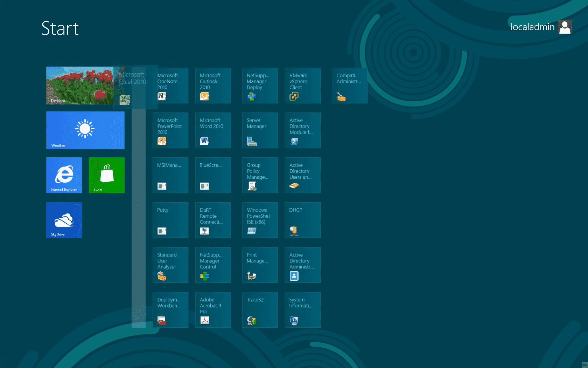Open the Desktop tile with tulips
The image size is (588, 368).
(x=85, y=86)
